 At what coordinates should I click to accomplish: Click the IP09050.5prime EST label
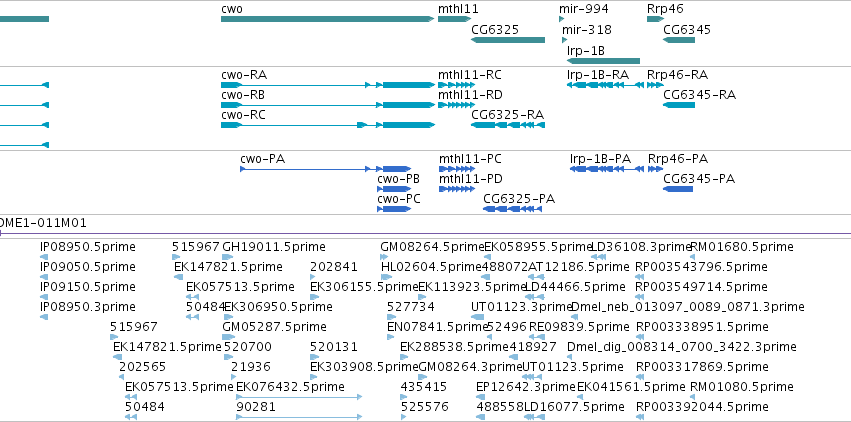(x=87, y=267)
